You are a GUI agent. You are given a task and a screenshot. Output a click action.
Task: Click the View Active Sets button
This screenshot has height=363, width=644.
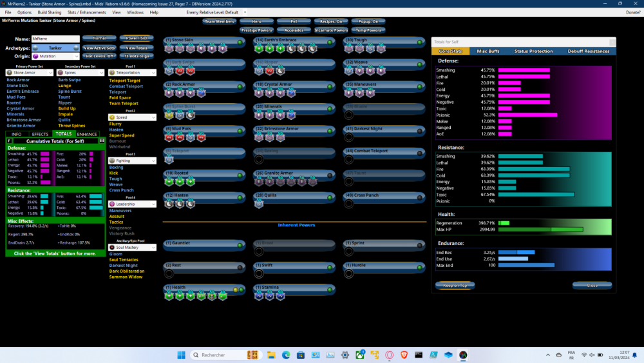(99, 48)
